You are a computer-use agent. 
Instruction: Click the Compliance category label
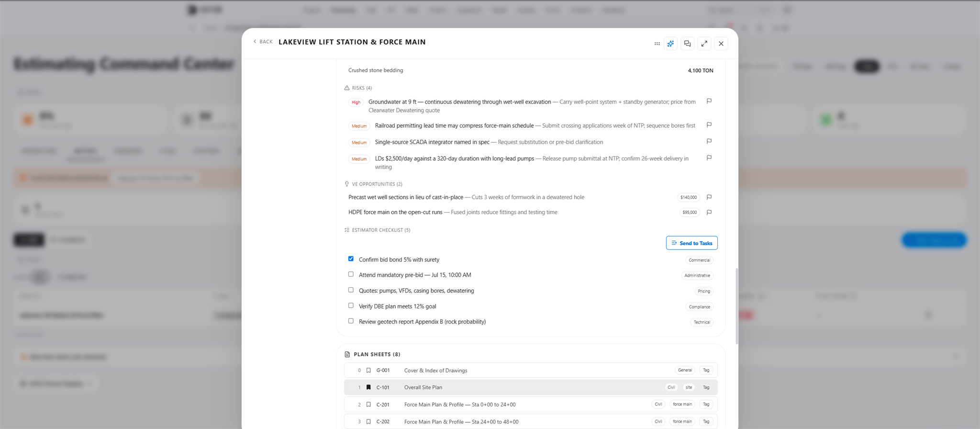700,306
